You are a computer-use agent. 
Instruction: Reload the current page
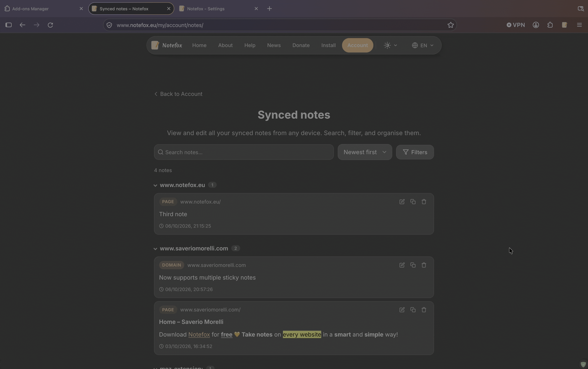[50, 25]
